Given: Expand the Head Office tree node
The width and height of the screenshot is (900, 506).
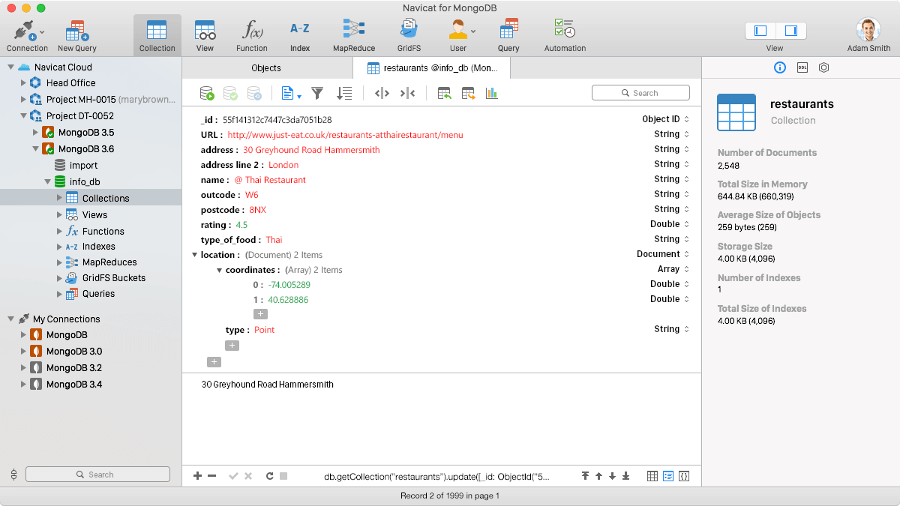Looking at the screenshot, I should [22, 83].
